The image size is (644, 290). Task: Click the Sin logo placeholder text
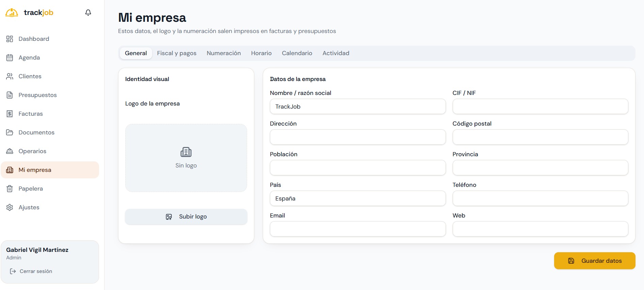[x=186, y=165]
